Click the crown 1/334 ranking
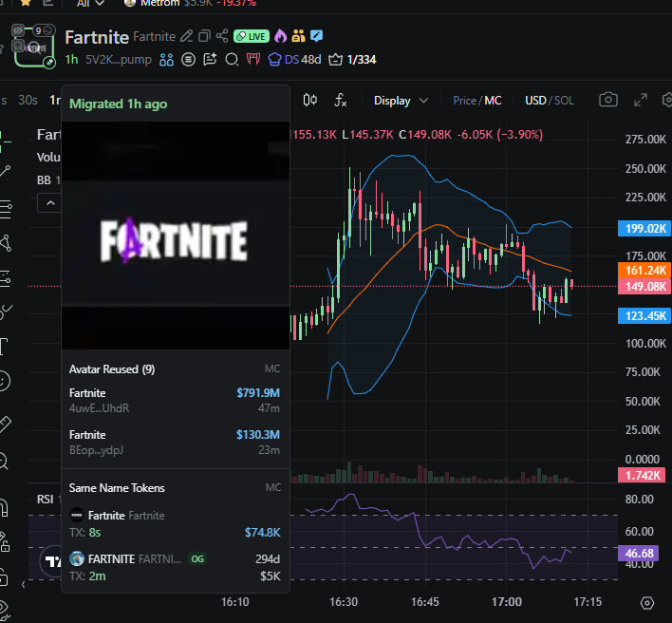This screenshot has width=672, height=623. 352,60
